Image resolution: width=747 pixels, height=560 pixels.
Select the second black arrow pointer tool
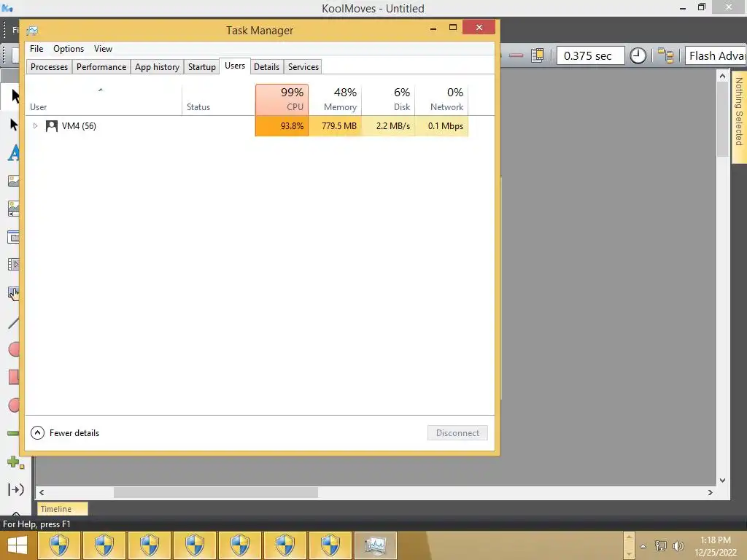pos(13,125)
